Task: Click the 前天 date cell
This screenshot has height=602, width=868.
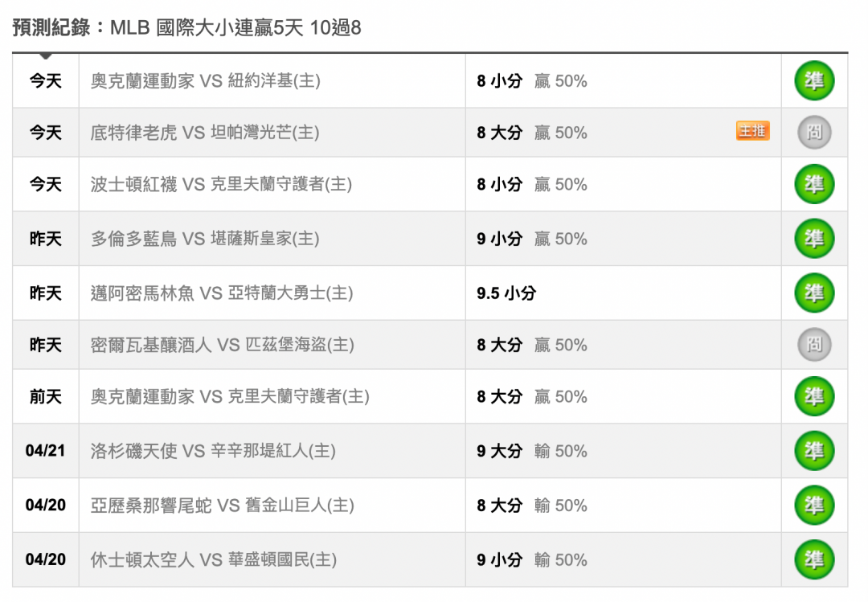Action: coord(45,396)
